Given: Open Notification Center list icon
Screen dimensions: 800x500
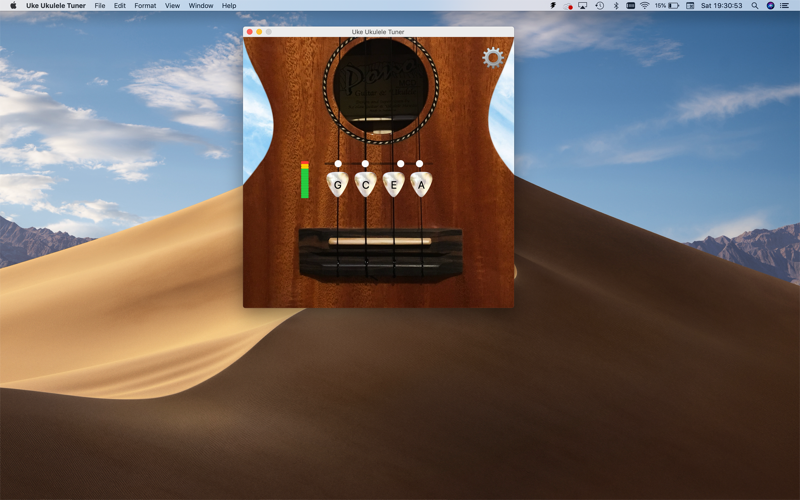Looking at the screenshot, I should pos(785,6).
